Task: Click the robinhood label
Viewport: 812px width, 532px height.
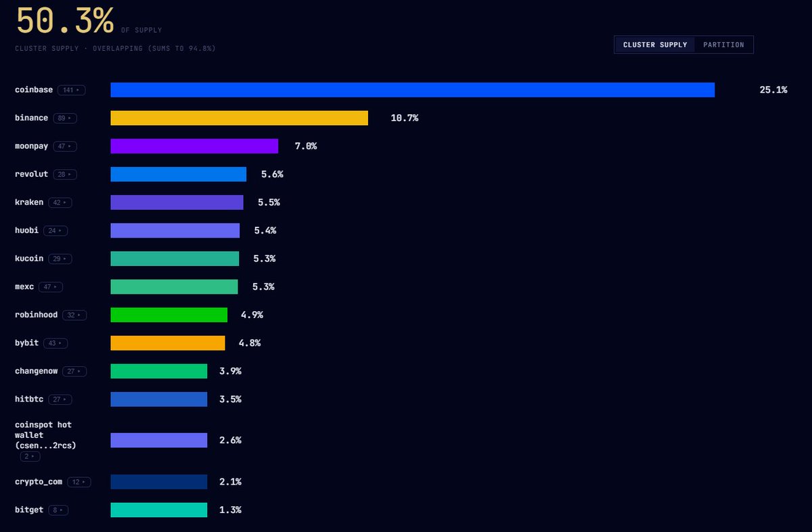Action: click(x=37, y=315)
